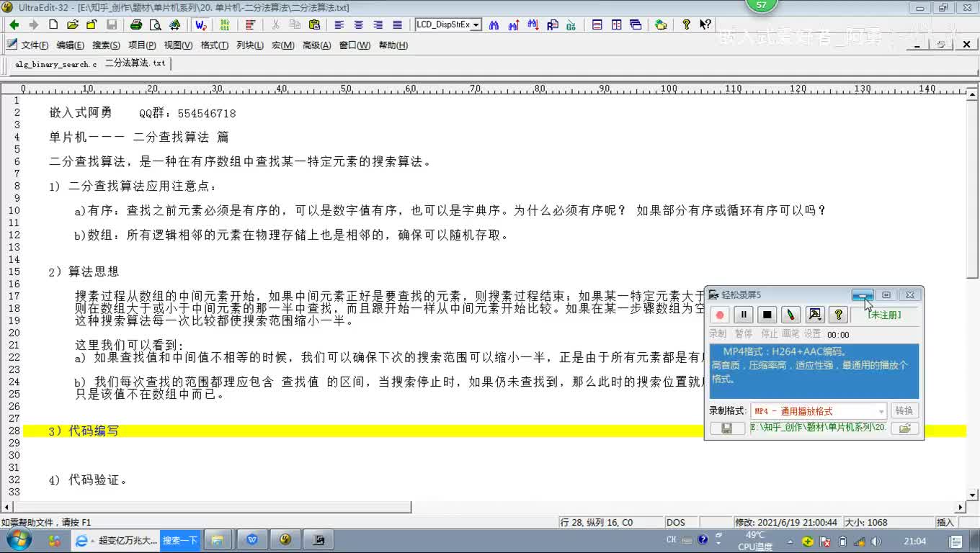Image resolution: width=980 pixels, height=553 pixels.
Task: Open the Windows Start button
Action: click(x=19, y=539)
